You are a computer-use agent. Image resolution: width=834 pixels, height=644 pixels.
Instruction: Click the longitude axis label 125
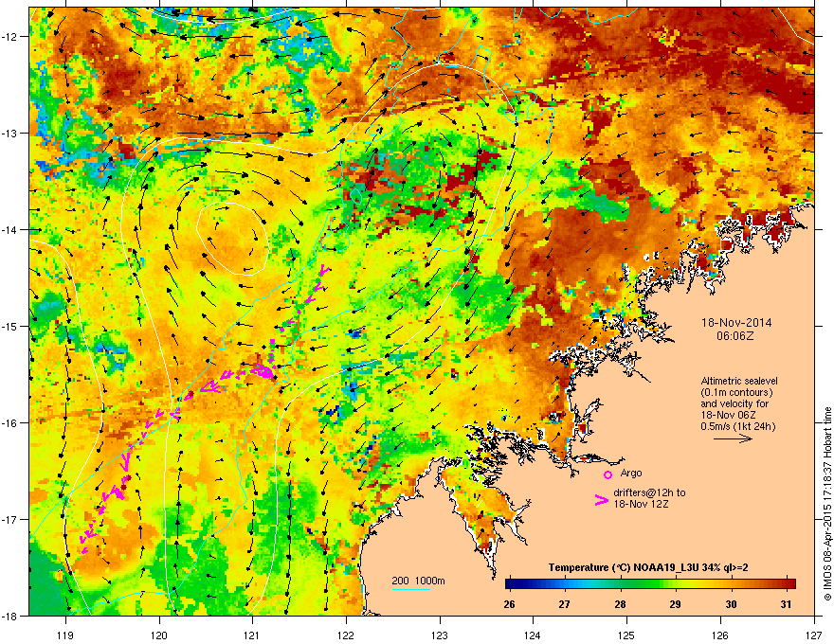click(626, 635)
